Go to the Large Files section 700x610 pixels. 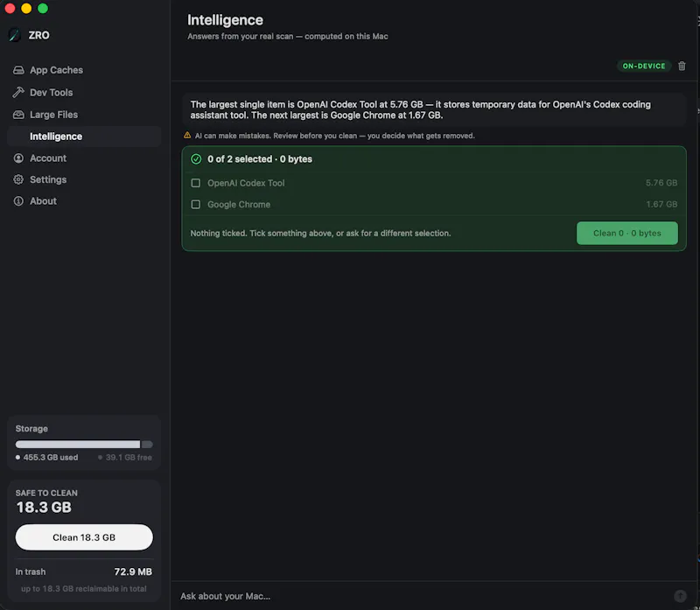click(84, 115)
